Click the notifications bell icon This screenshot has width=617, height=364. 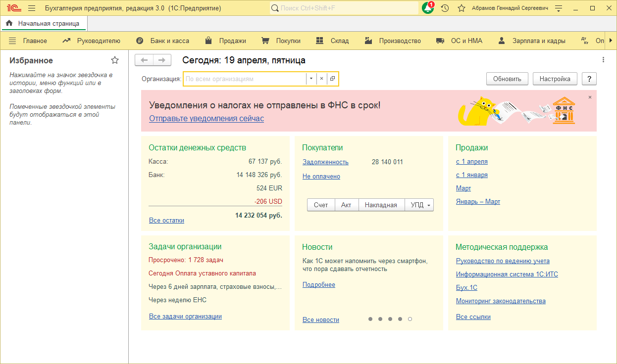click(x=428, y=8)
